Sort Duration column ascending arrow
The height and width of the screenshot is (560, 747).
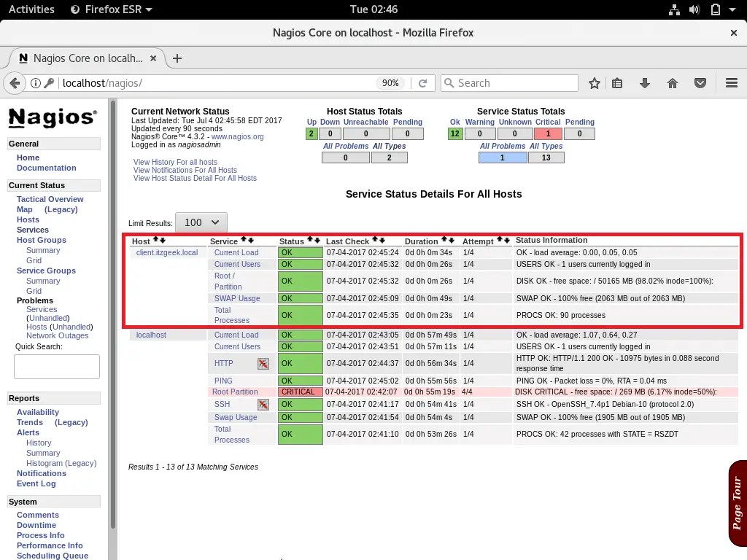(x=444, y=240)
